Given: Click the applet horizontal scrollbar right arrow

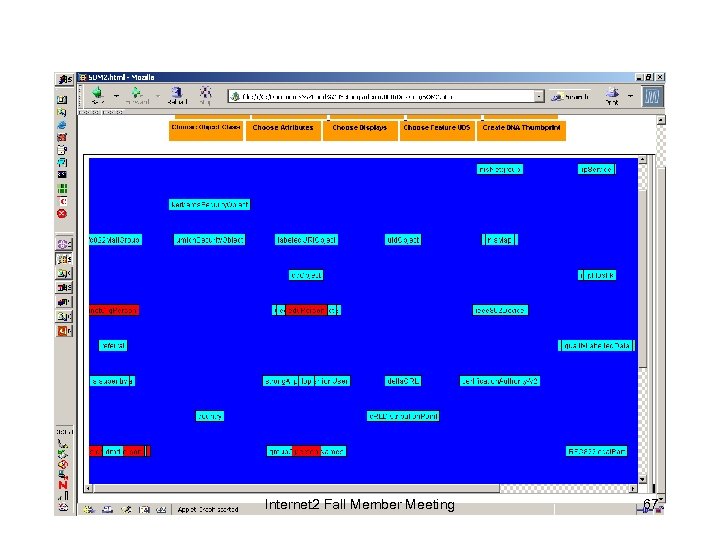Looking at the screenshot, I should point(633,489).
